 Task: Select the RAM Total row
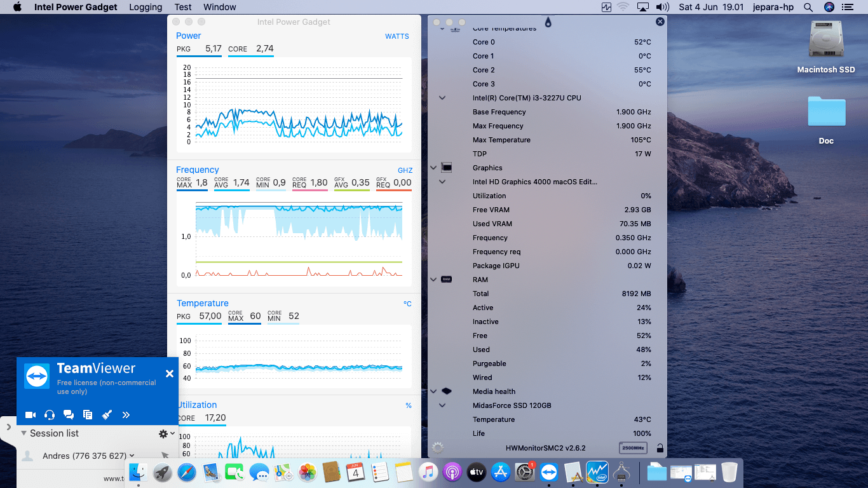coord(547,294)
